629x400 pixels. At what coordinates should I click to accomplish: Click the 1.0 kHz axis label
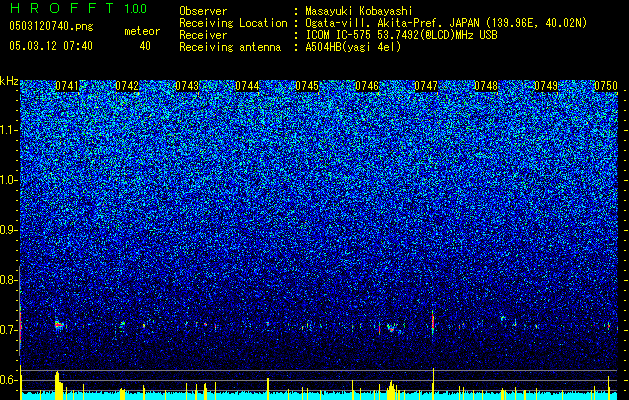[9, 180]
